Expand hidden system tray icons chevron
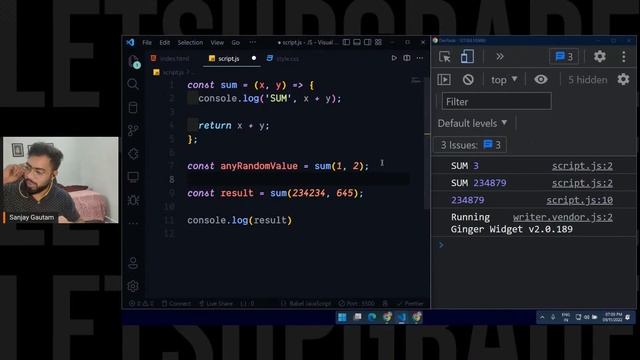This screenshot has height=360, width=640. pyautogui.click(x=542, y=317)
